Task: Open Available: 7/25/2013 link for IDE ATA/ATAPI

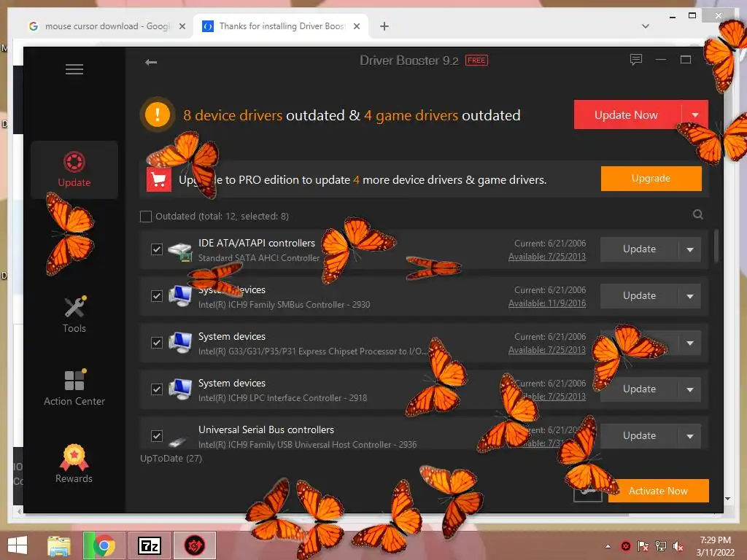Action: [547, 257]
